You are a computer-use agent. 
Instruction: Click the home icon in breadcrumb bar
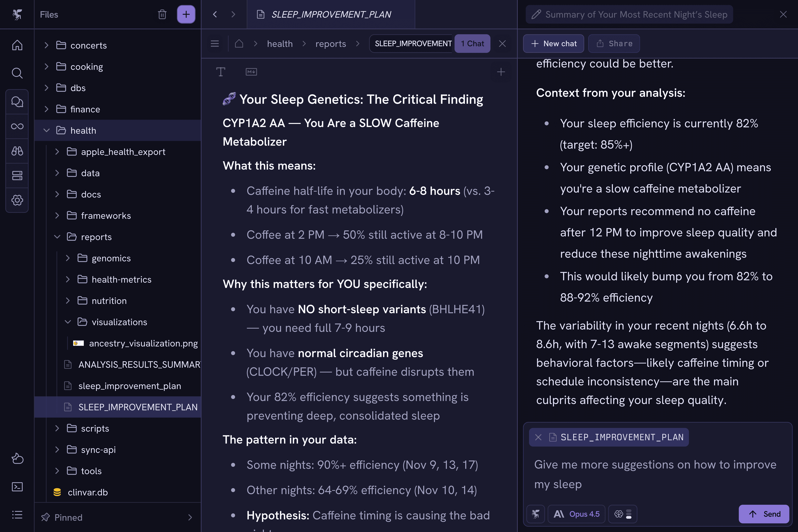239,43
